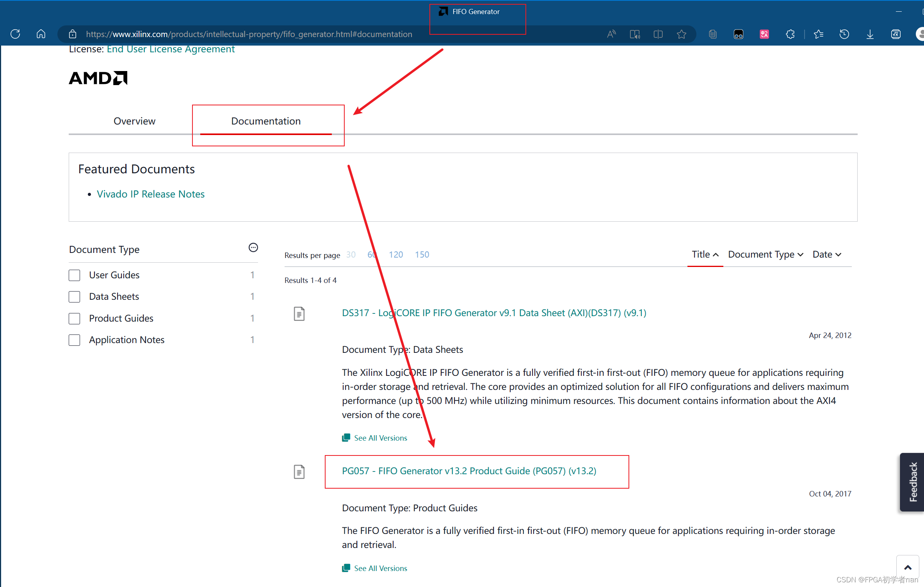Open Vivado IP Release Notes link

(151, 194)
